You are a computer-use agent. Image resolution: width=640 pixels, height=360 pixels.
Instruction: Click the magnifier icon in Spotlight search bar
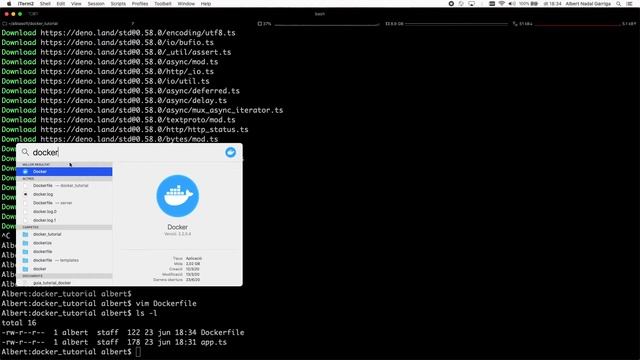pyautogui.click(x=25, y=152)
